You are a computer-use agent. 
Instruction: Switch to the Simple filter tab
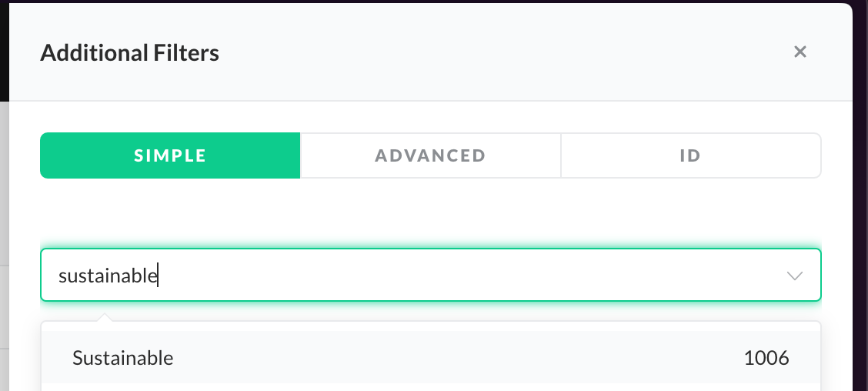pos(170,155)
